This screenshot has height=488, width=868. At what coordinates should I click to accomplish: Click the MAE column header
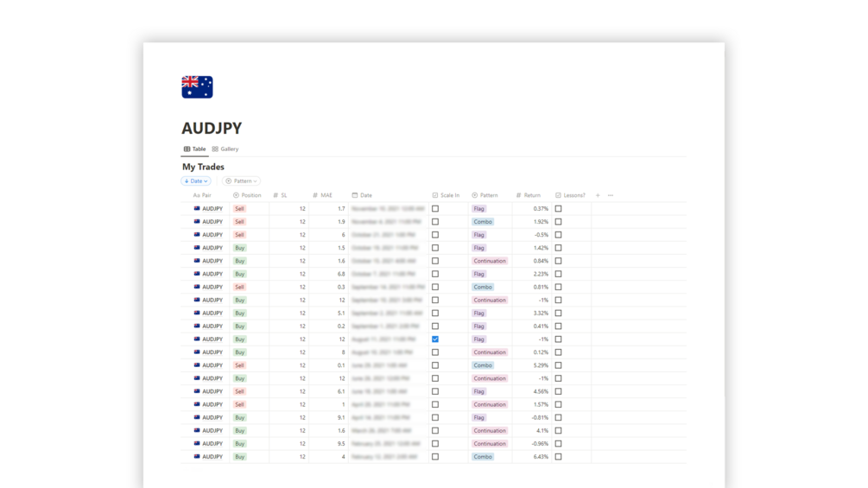click(x=323, y=195)
